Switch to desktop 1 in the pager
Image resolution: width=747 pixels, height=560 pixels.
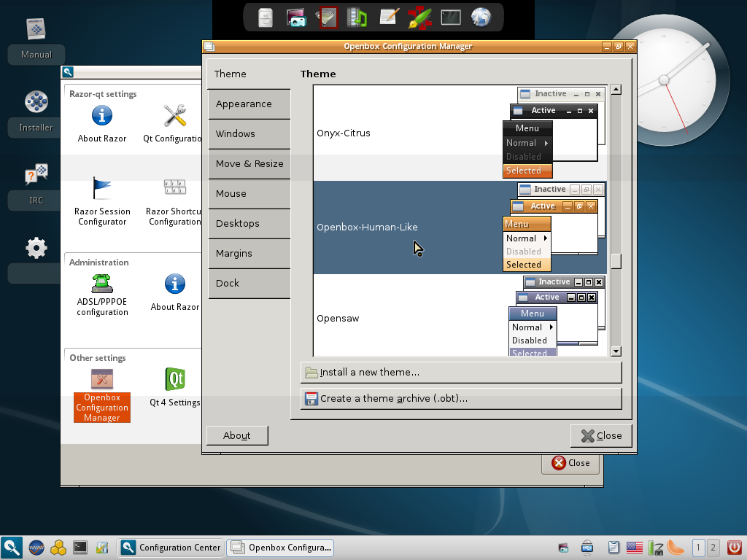[698, 548]
